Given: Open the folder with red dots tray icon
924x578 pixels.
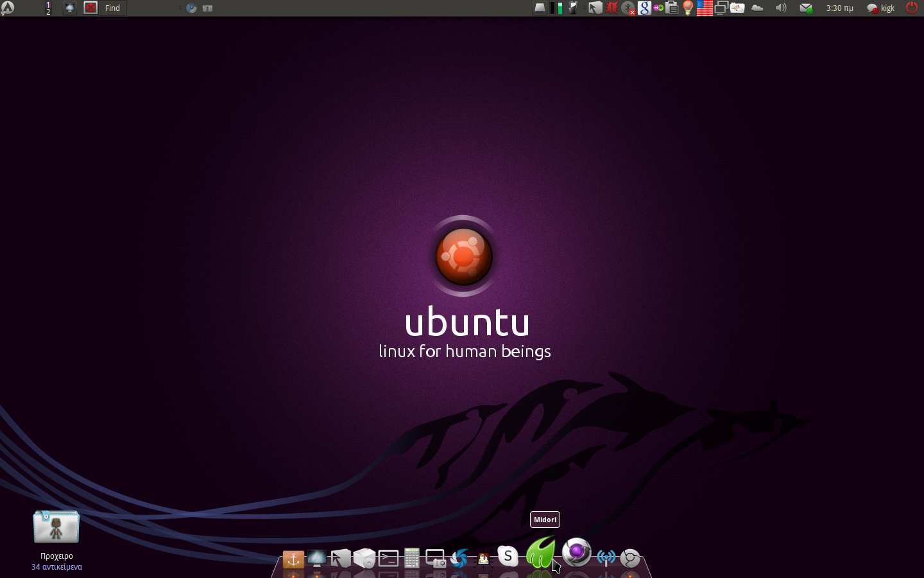Looking at the screenshot, I should [x=737, y=8].
